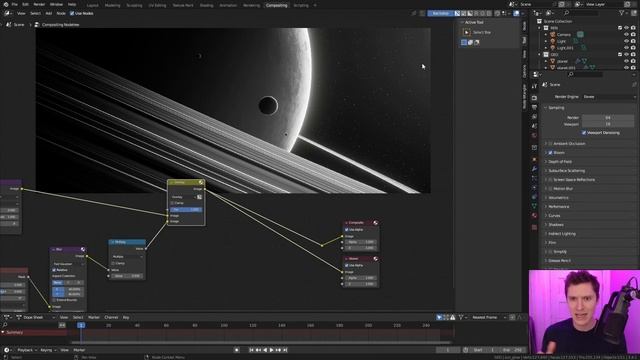This screenshot has width=640, height=360.
Task: Open the Modifier properties wrench icon
Action: [534, 169]
